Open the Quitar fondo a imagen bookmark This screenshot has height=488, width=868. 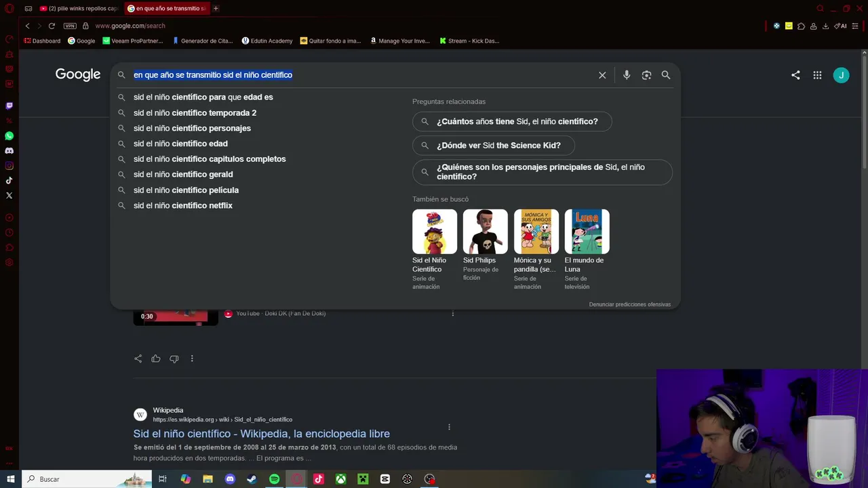(x=330, y=41)
